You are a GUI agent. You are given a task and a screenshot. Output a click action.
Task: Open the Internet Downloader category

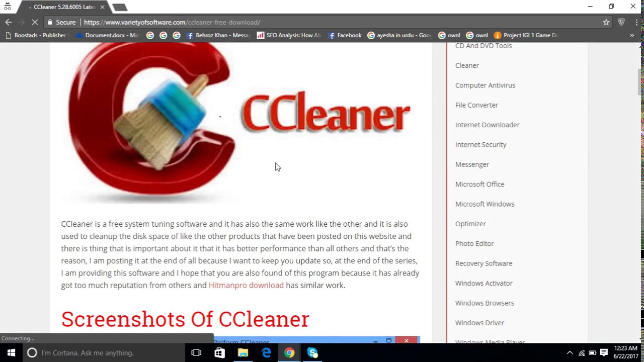click(487, 125)
